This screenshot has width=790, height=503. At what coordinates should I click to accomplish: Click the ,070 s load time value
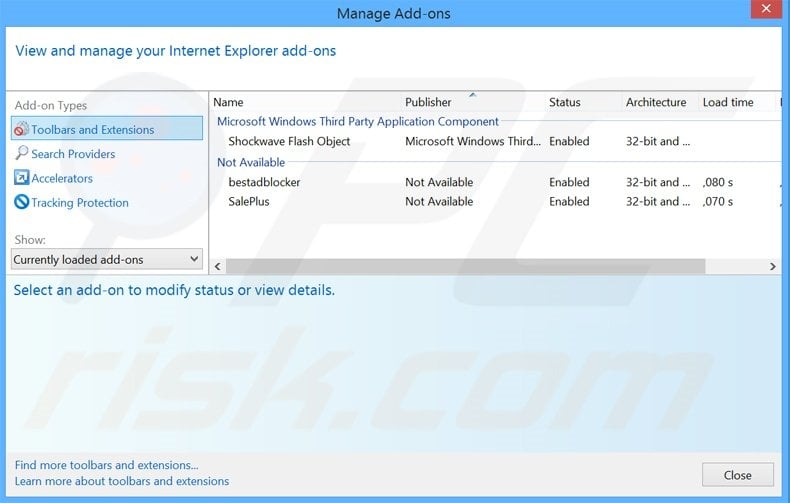point(718,201)
